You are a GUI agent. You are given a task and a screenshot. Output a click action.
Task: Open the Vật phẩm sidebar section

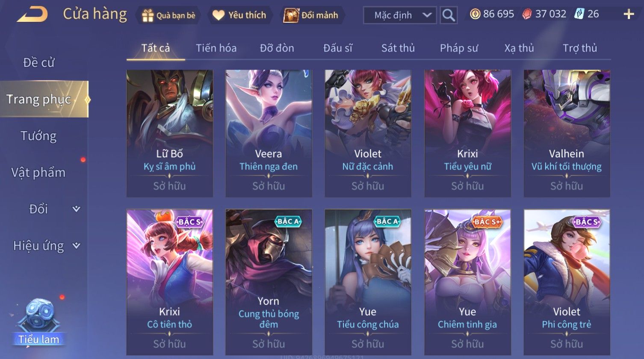38,173
